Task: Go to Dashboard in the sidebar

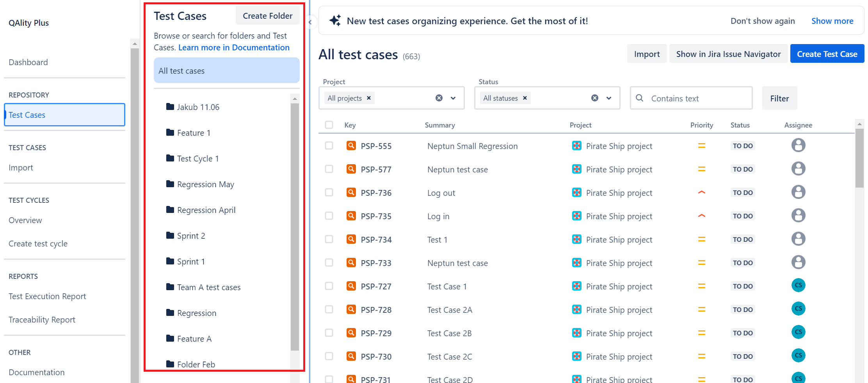Action: [28, 62]
